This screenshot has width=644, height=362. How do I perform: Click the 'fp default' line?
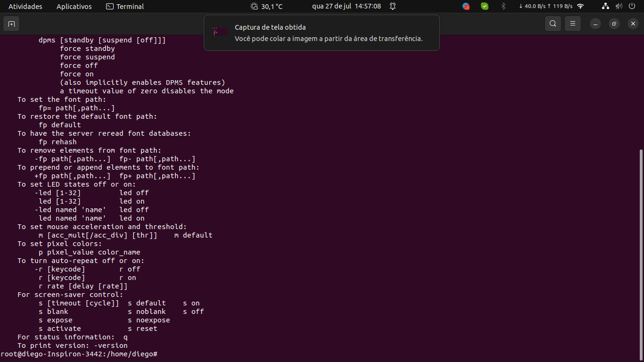click(x=60, y=125)
